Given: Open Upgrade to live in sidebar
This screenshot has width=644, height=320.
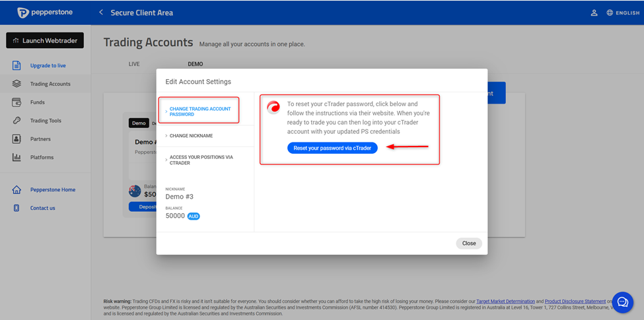Looking at the screenshot, I should (48, 65).
